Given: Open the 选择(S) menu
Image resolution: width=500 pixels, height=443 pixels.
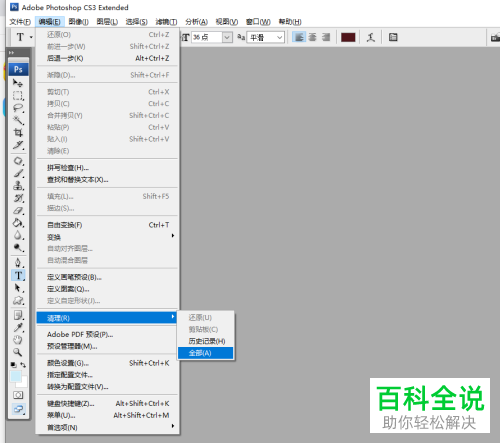Looking at the screenshot, I should (136, 22).
